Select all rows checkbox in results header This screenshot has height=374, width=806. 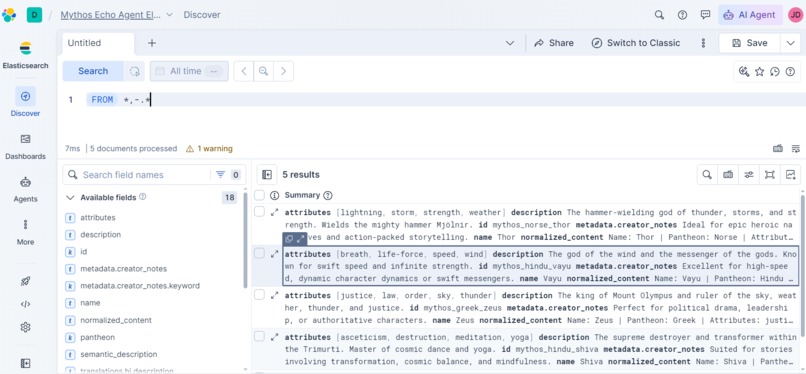[260, 195]
